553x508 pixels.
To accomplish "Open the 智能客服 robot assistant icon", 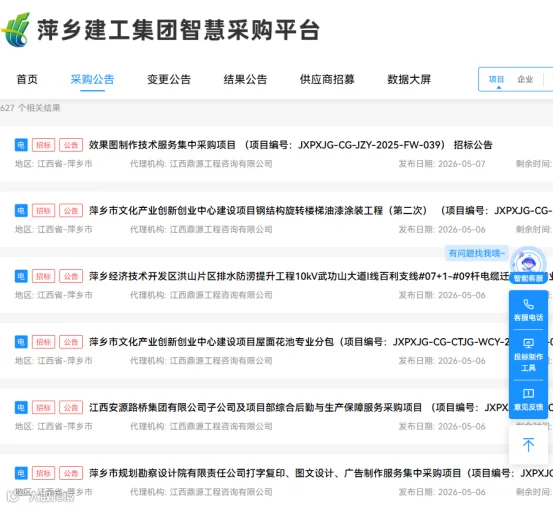I will coord(528,264).
